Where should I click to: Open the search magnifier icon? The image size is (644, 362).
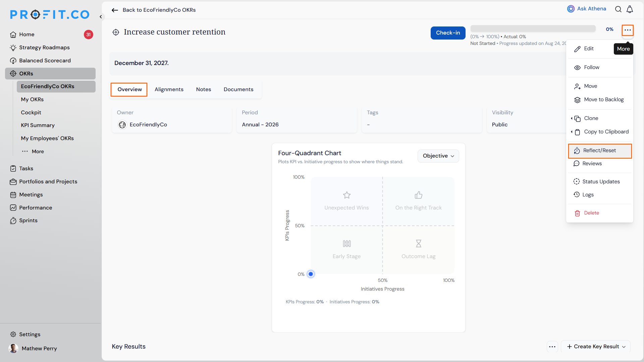pyautogui.click(x=618, y=9)
